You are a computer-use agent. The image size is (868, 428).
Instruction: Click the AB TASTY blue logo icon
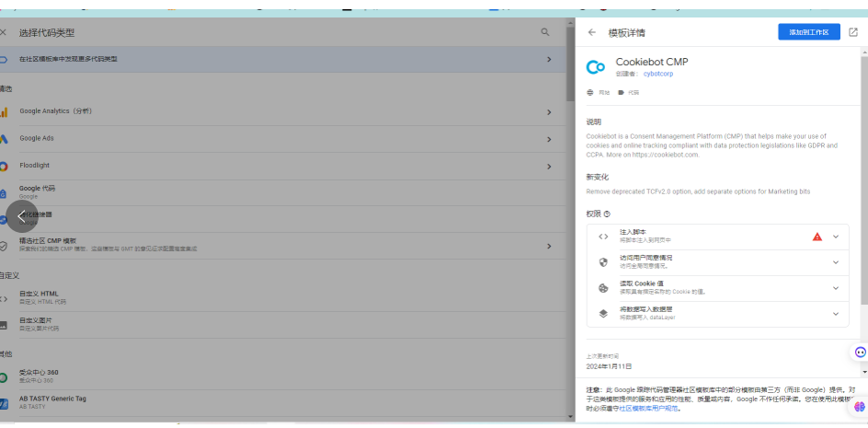[x=4, y=403]
